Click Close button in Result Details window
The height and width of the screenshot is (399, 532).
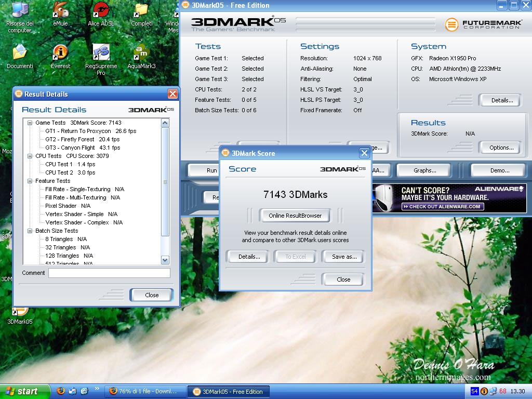point(152,295)
